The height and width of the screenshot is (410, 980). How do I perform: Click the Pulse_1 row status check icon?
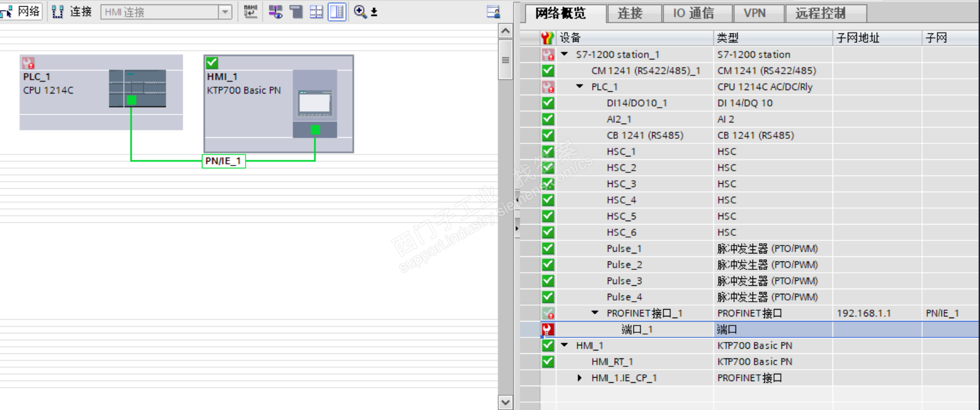click(x=548, y=248)
